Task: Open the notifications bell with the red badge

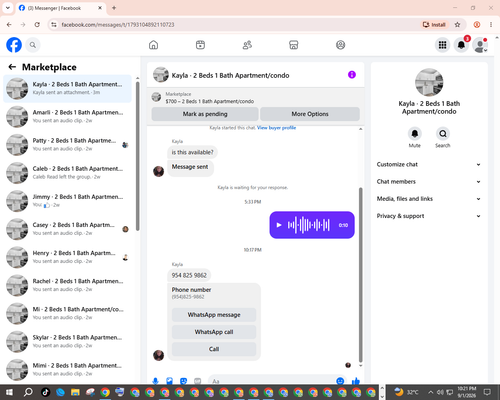Action: coord(461,45)
